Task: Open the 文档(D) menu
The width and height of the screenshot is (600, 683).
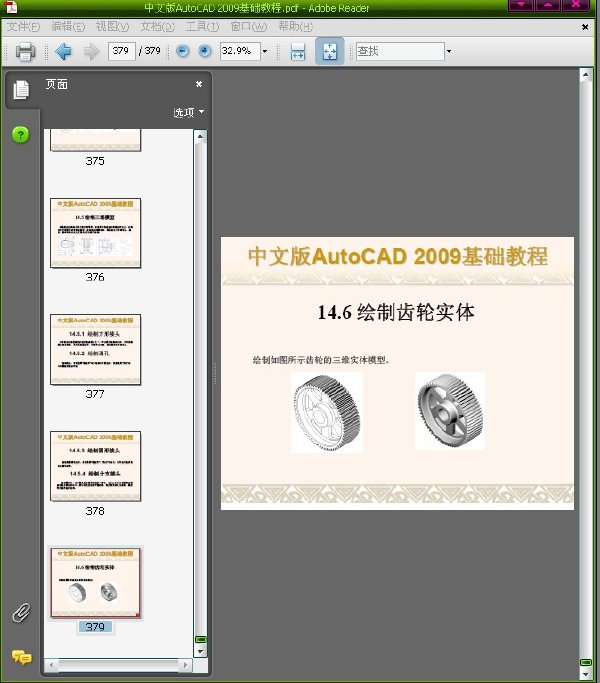Action: [157, 27]
